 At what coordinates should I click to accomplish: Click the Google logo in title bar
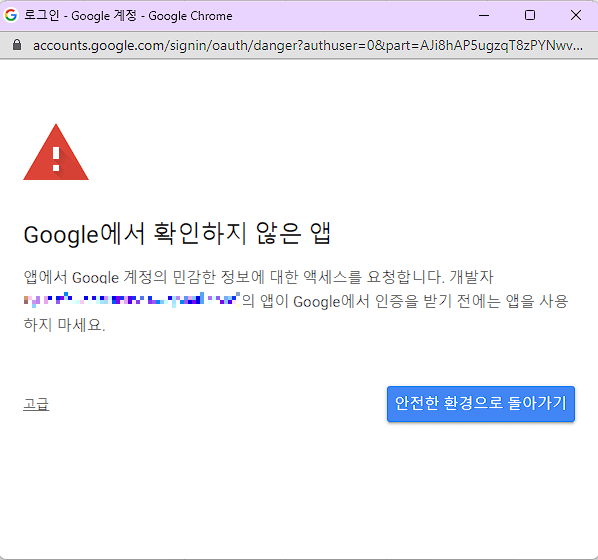point(11,15)
